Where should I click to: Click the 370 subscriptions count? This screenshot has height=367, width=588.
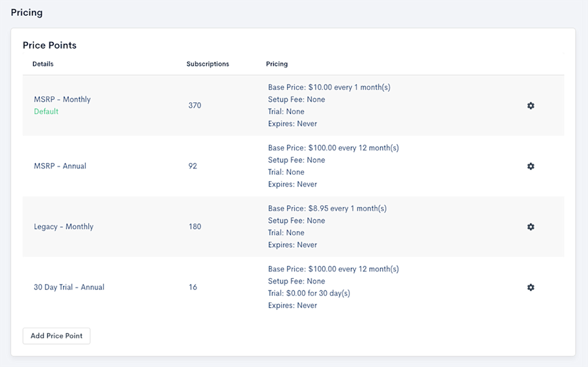click(195, 105)
